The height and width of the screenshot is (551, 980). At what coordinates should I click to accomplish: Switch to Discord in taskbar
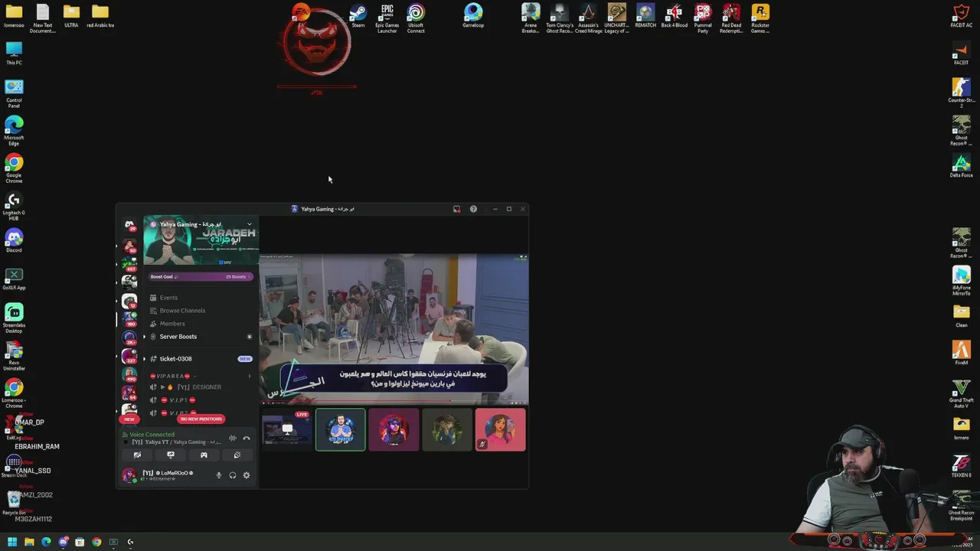click(x=63, y=542)
